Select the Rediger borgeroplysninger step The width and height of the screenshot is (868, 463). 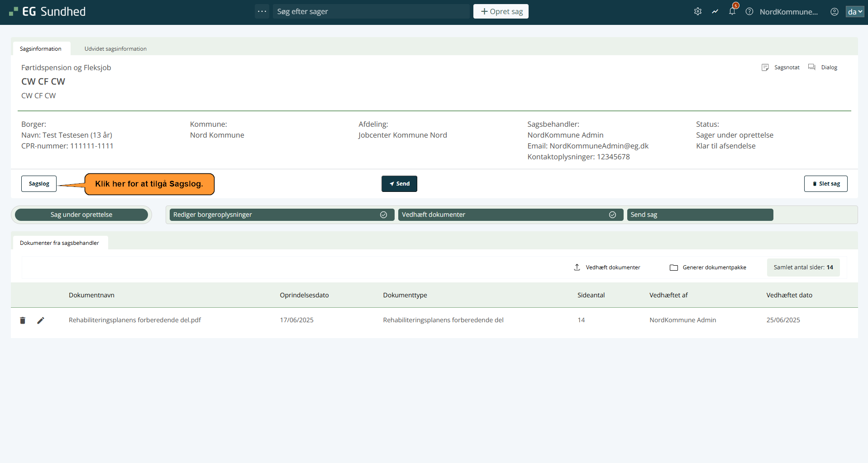point(281,215)
